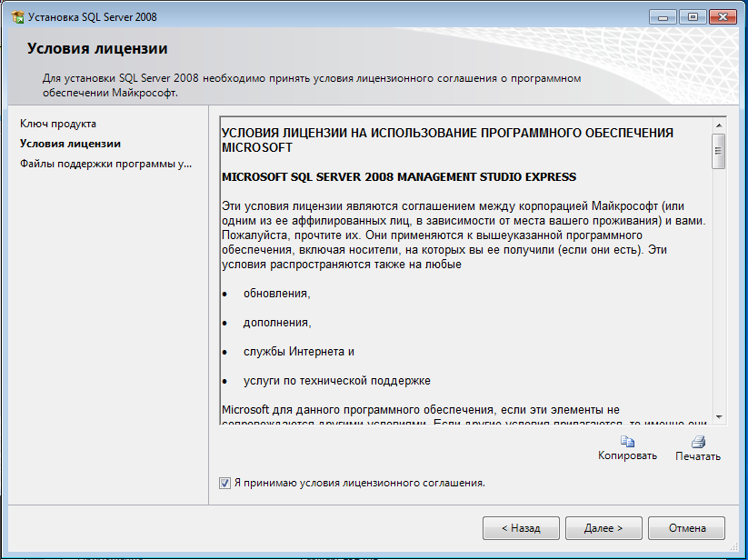Viewport: 748px width, 560px height.
Task: Close the setup window
Action: point(723,17)
